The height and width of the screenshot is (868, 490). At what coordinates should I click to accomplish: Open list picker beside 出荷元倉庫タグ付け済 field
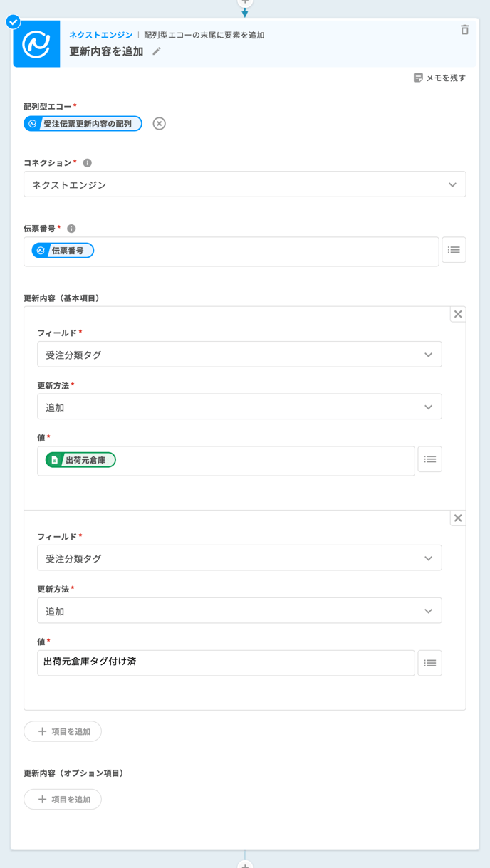pyautogui.click(x=429, y=663)
